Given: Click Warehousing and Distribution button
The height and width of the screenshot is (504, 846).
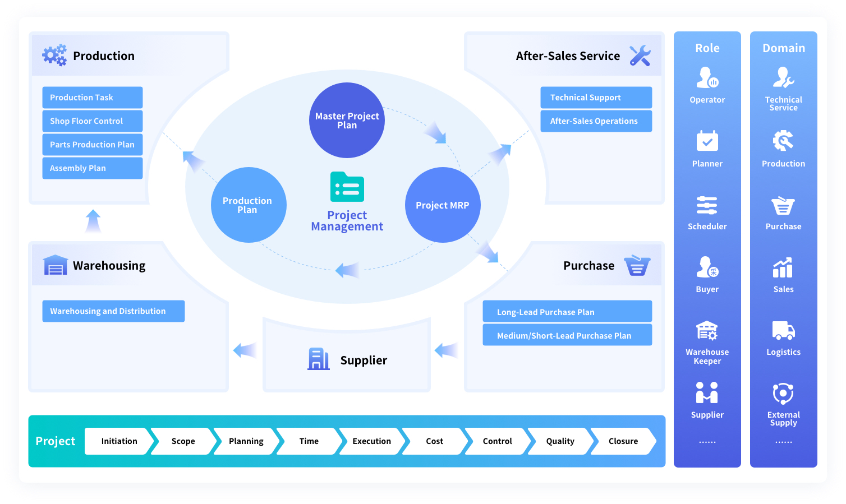Looking at the screenshot, I should (113, 311).
